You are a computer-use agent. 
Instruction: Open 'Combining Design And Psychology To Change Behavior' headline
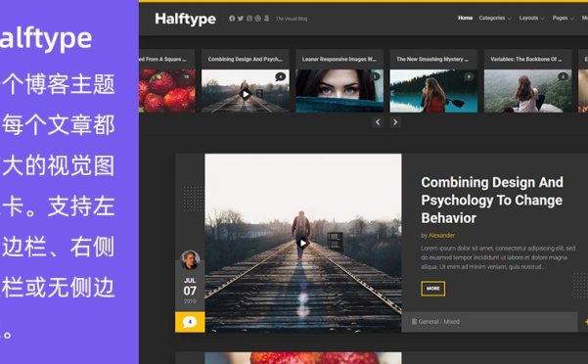pos(492,200)
